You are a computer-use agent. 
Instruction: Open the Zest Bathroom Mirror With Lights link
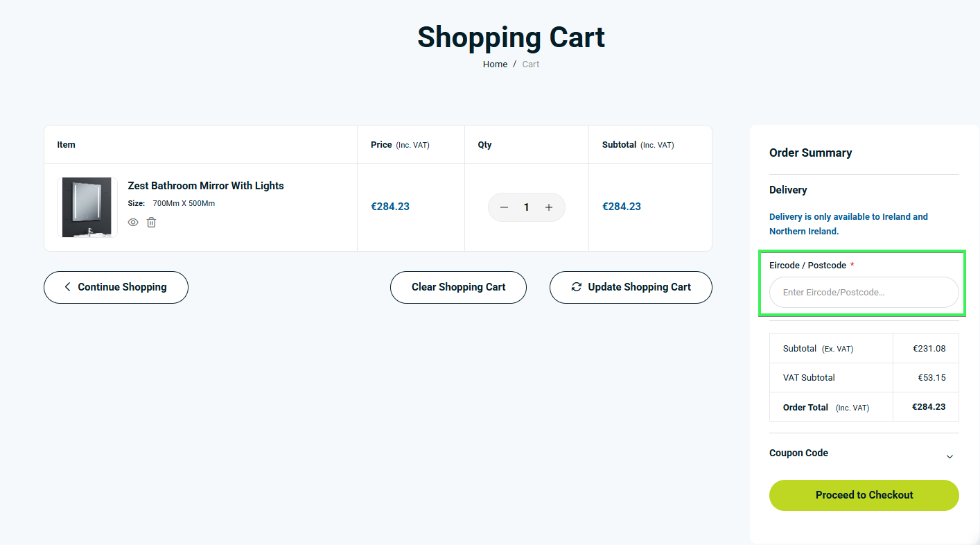point(206,186)
